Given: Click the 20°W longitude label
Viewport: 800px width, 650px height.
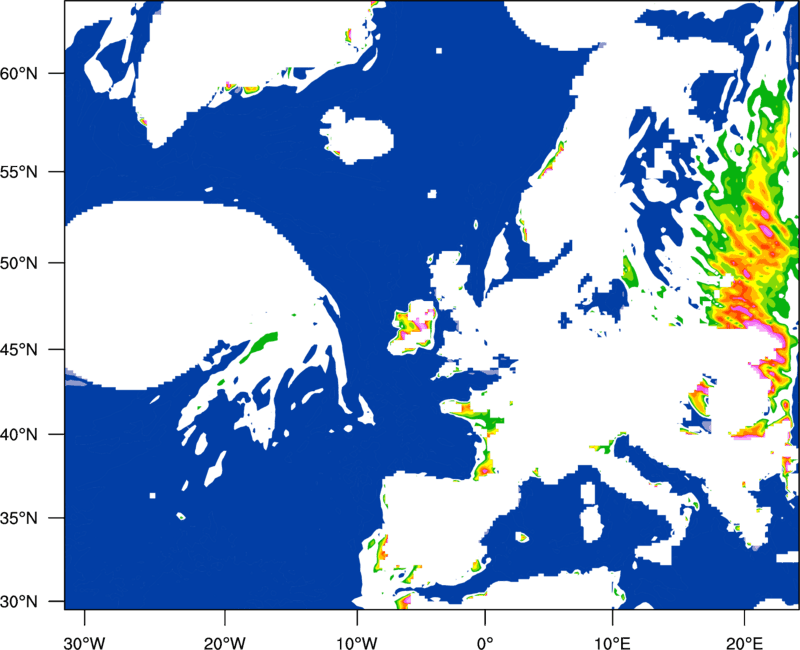Looking at the screenshot, I should tap(224, 643).
